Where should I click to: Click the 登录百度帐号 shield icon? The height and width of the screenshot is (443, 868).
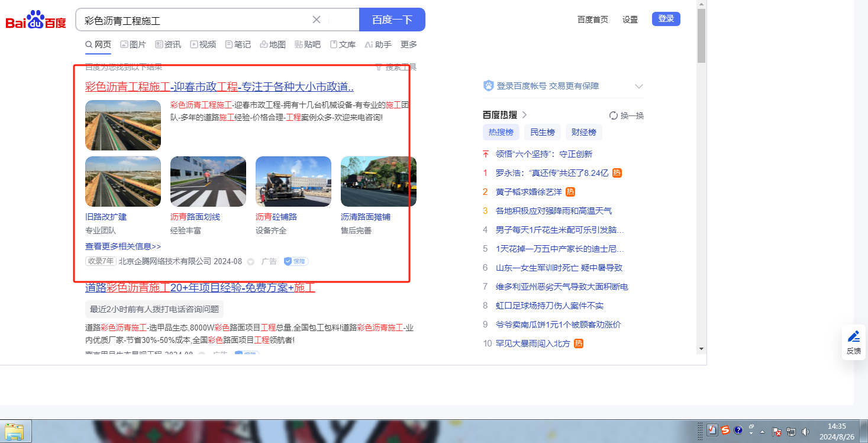pos(489,86)
